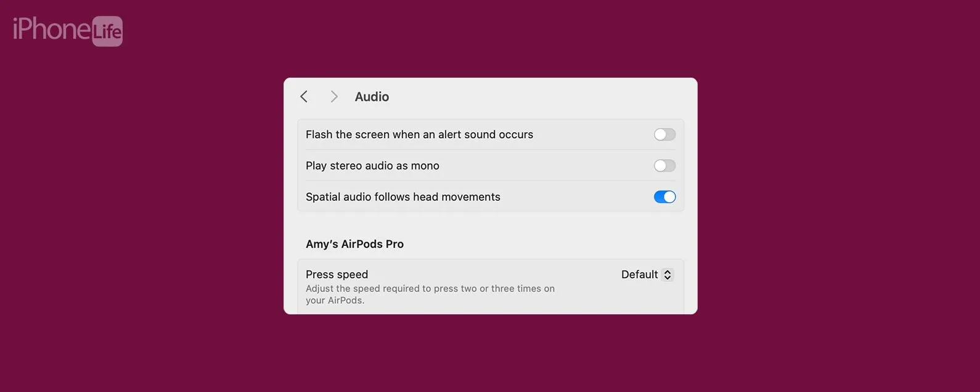Screen dimensions: 980x392
Task: Click the Life badge in the logo
Action: click(107, 31)
